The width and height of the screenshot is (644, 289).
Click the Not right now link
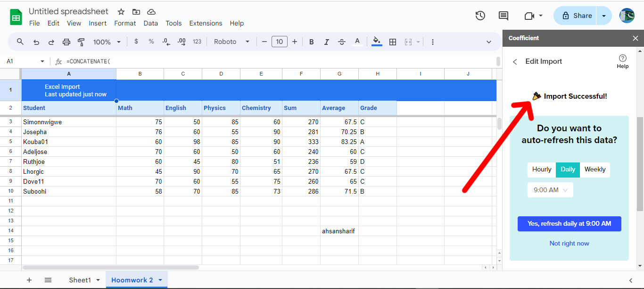tap(569, 244)
